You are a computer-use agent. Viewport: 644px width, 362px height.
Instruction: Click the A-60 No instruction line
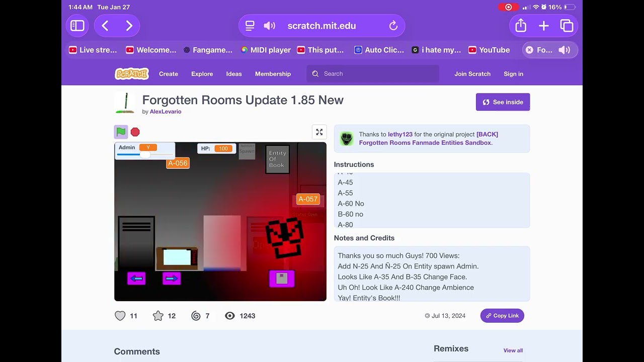[x=351, y=204]
